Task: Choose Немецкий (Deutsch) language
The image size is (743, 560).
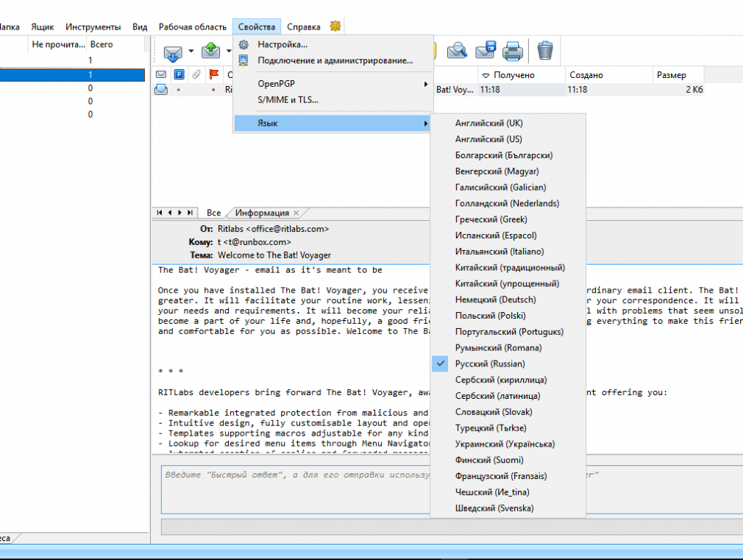Action: click(x=508, y=300)
